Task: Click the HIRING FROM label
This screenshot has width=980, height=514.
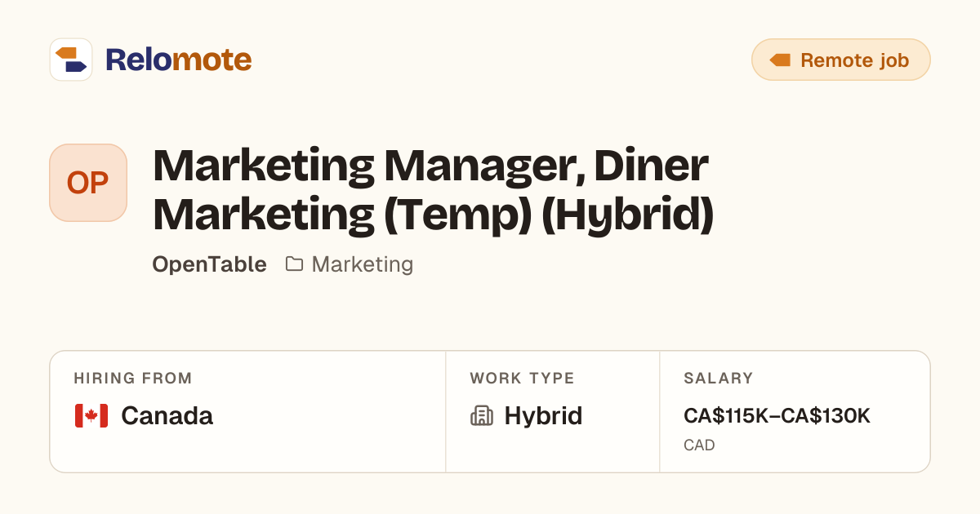Action: click(133, 379)
